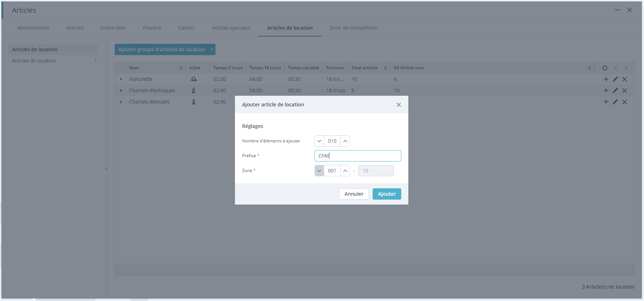This screenshot has width=644, height=301.
Task: Switch to Articles spéciaux tab
Action: click(x=231, y=28)
